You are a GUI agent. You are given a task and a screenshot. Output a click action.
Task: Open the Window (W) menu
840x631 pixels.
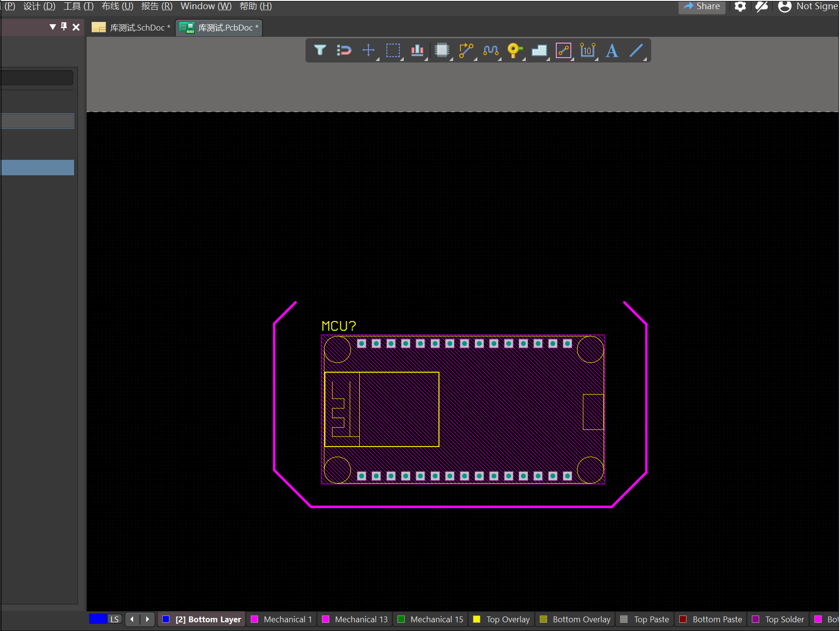tap(206, 6)
